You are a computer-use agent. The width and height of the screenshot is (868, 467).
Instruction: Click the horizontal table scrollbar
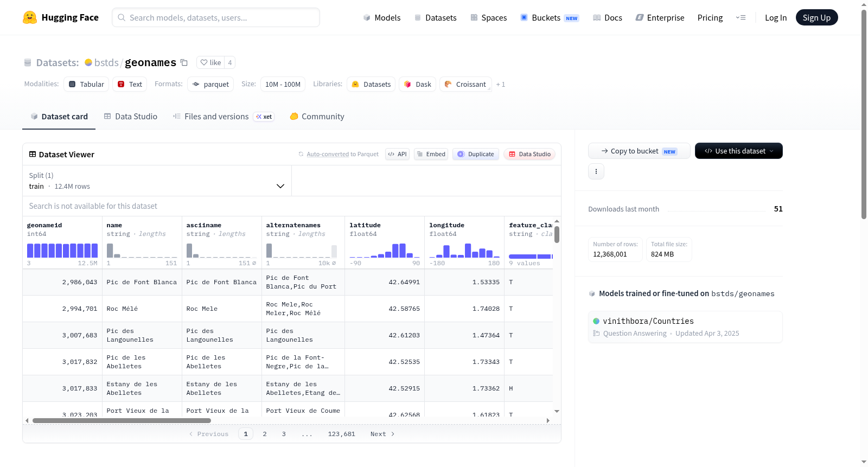coord(122,420)
